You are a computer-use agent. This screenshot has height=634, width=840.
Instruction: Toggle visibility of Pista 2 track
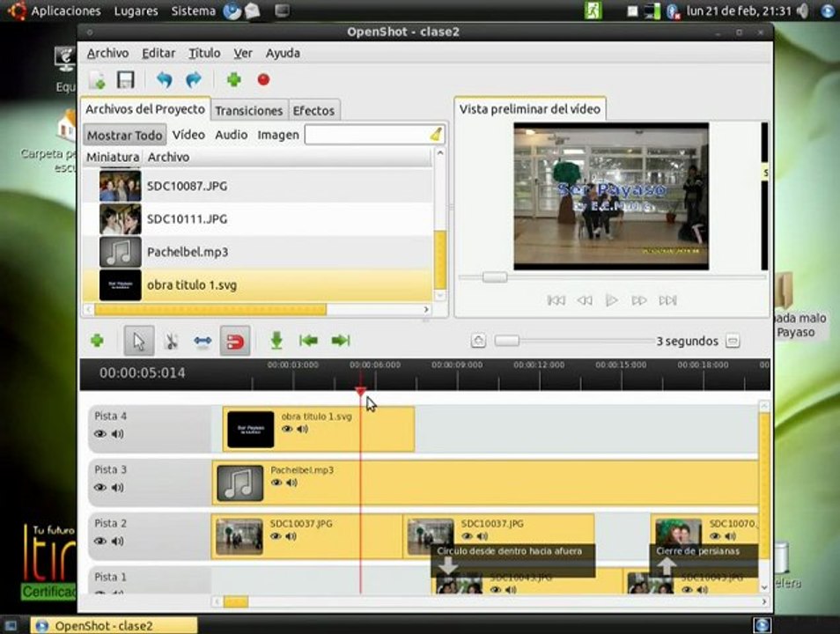[x=100, y=542]
